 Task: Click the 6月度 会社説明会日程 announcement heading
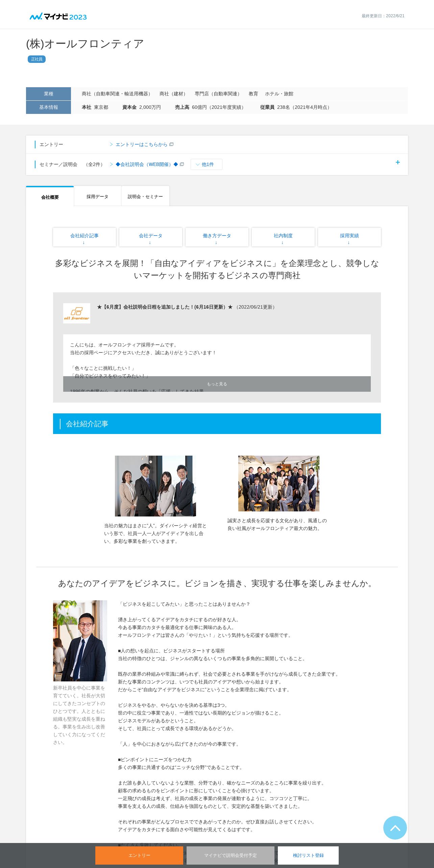[x=165, y=307]
